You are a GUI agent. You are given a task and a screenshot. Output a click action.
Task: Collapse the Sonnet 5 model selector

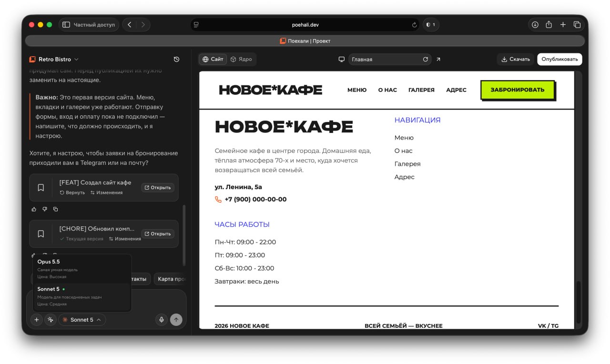coord(82,320)
